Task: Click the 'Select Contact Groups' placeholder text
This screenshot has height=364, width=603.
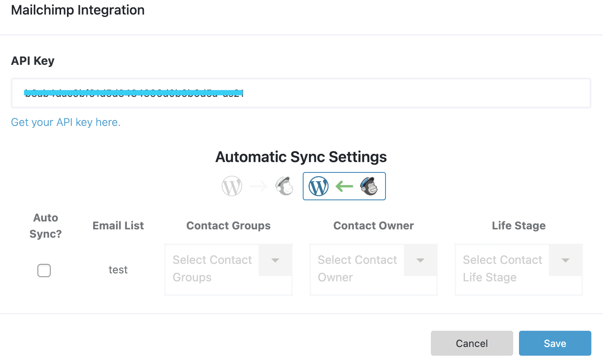Action: [212, 268]
